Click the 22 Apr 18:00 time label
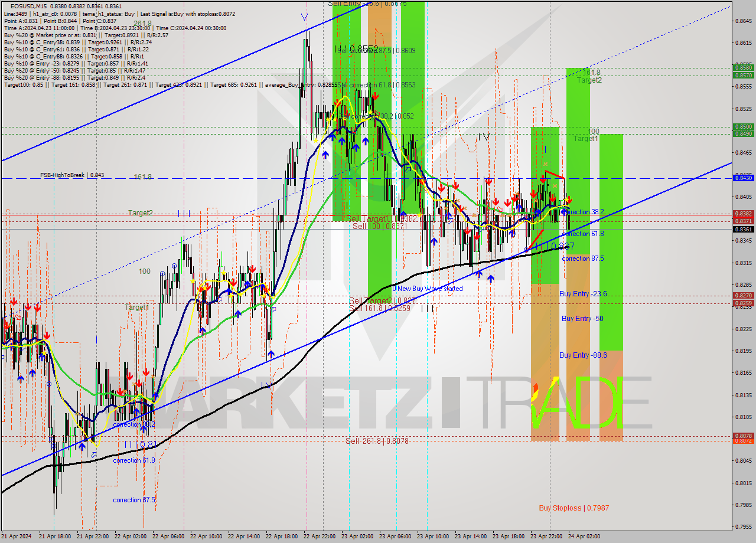 281,537
